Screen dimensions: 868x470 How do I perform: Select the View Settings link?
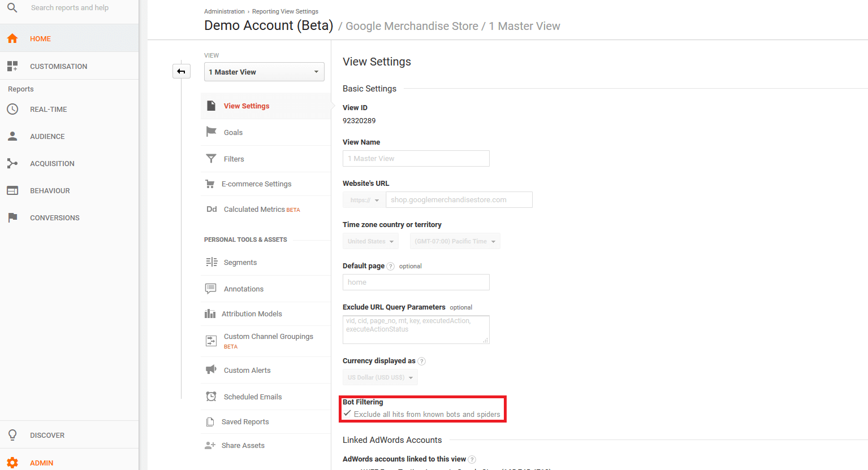(x=247, y=106)
